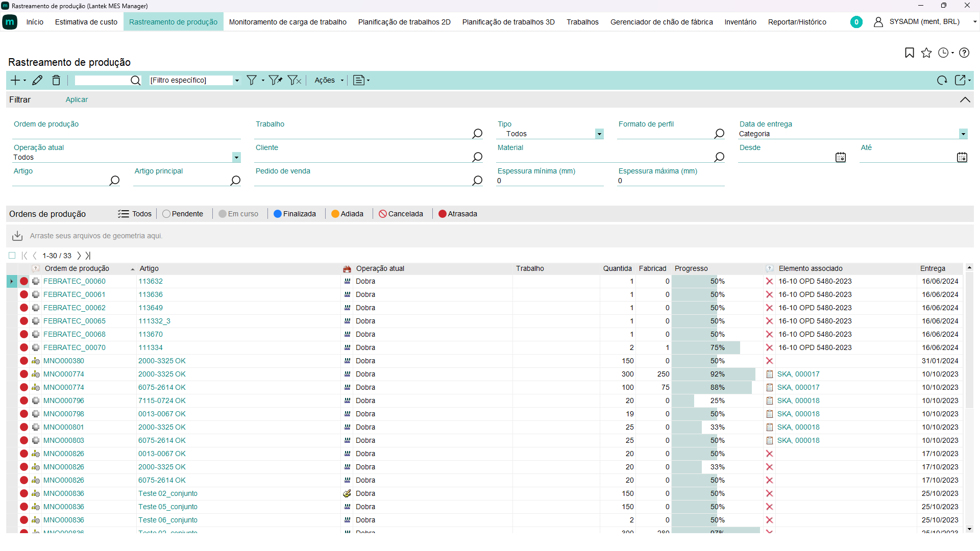980x551 pixels.
Task: Click the Lantek home logo icon
Action: pyautogui.click(x=10, y=22)
